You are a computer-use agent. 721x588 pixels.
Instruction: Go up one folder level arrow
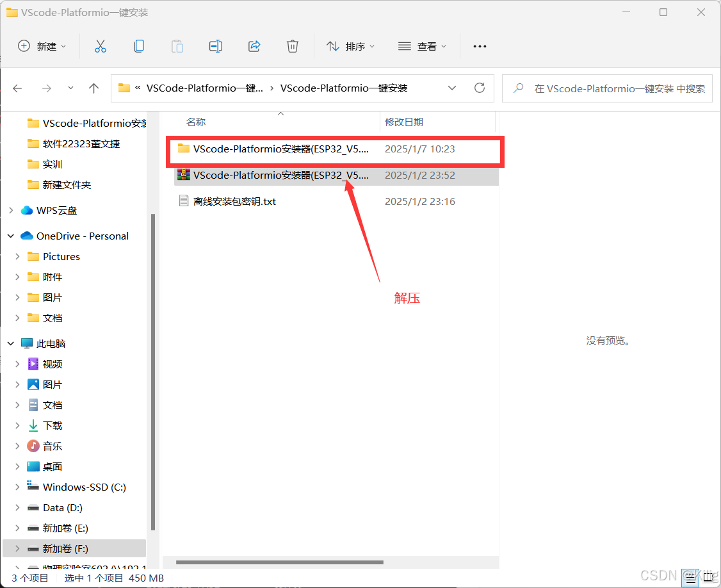[x=93, y=88]
